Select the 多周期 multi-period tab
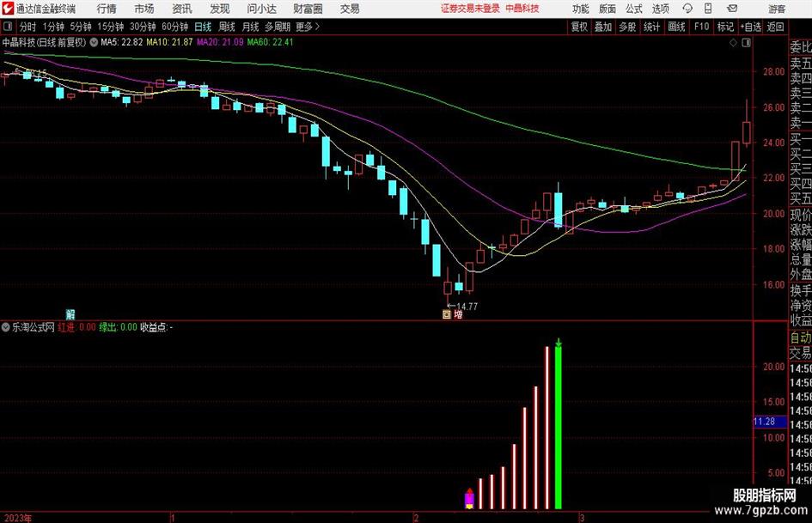The width and height of the screenshot is (812, 523). point(278,27)
